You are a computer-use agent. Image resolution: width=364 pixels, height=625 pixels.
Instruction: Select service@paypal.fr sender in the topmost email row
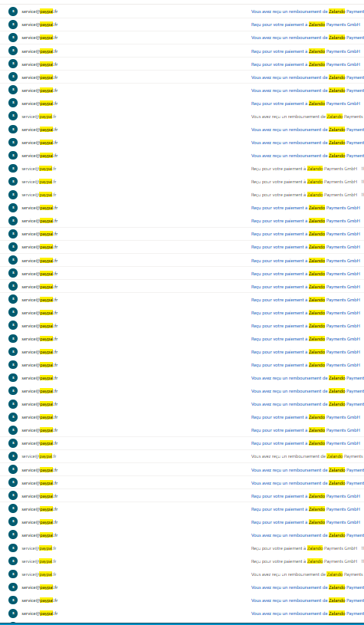pos(39,12)
